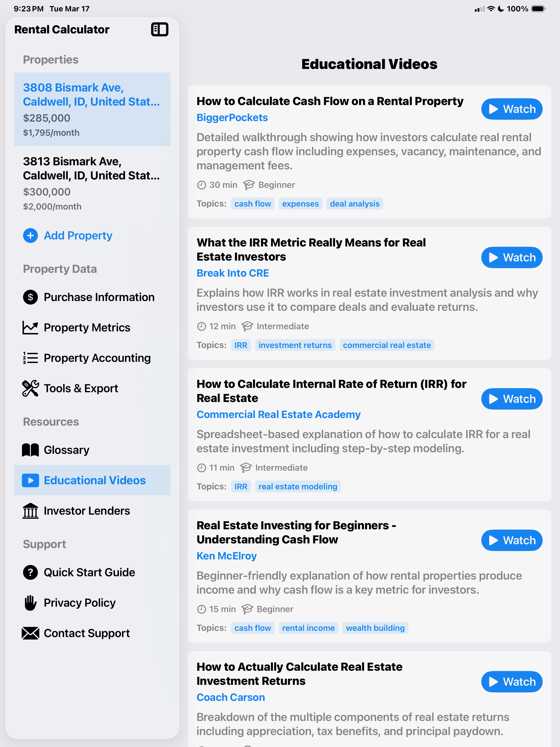
Task: Click the Contact Support envelope icon
Action: [x=30, y=633]
